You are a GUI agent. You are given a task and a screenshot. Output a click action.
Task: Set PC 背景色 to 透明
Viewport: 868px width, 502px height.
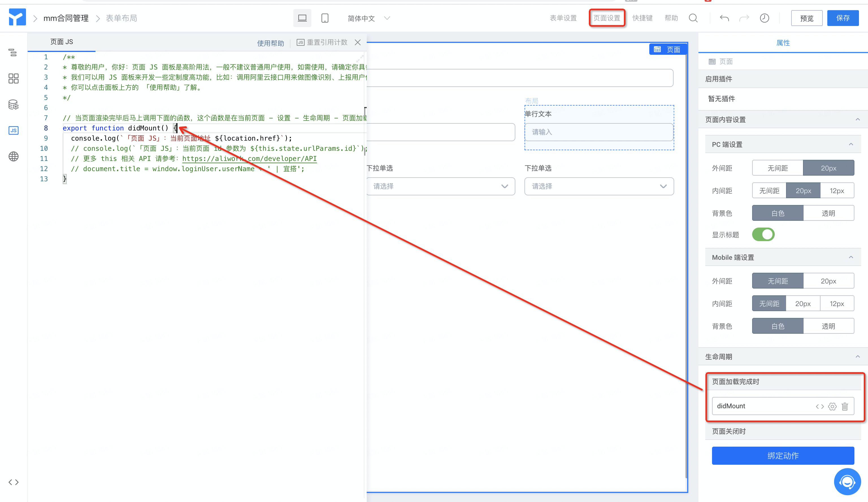(x=828, y=213)
